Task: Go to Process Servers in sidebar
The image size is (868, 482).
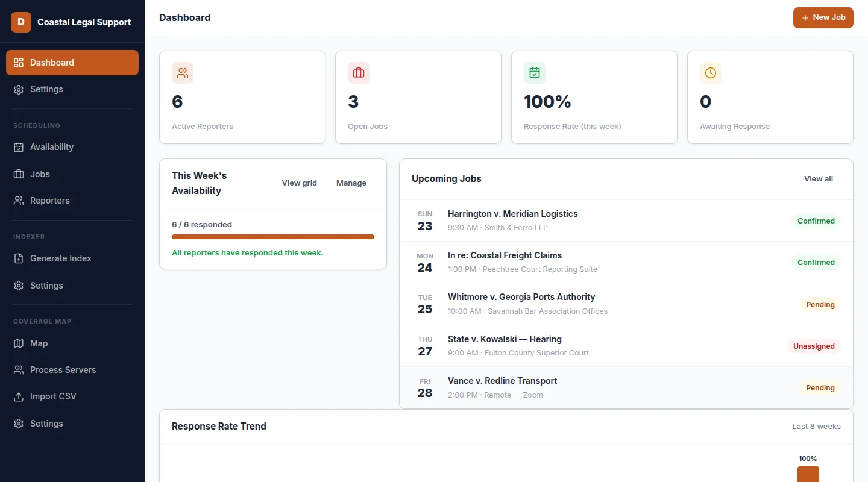Action: point(72,370)
